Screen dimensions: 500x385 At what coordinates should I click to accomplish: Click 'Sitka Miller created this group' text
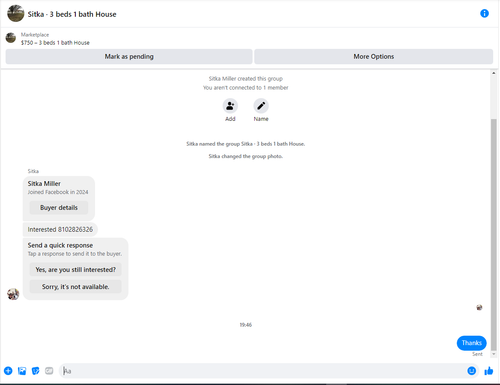pos(246,79)
